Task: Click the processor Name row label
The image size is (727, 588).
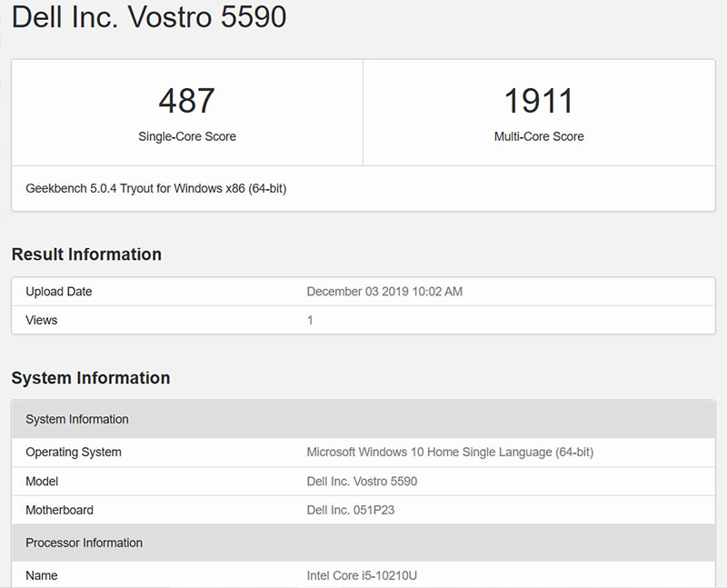Action: click(x=42, y=575)
